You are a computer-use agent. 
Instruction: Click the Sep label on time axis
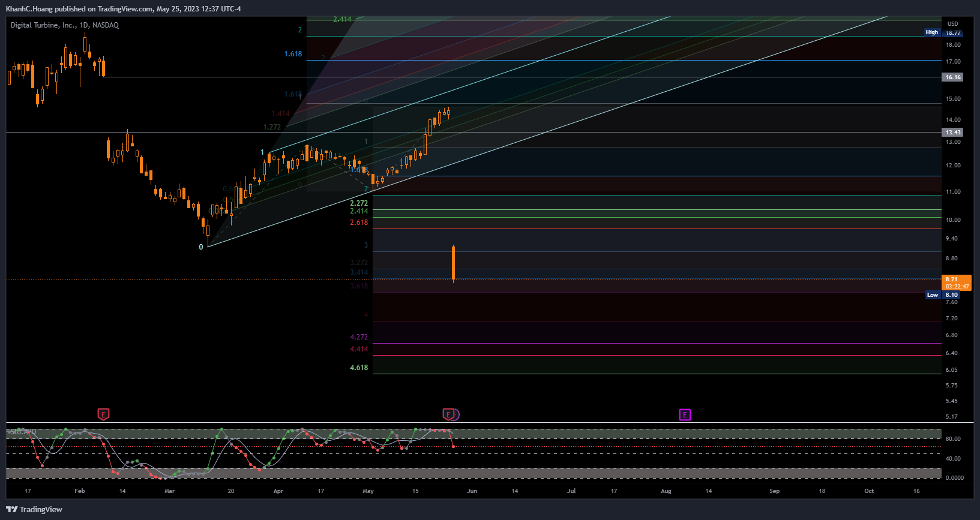pyautogui.click(x=775, y=491)
